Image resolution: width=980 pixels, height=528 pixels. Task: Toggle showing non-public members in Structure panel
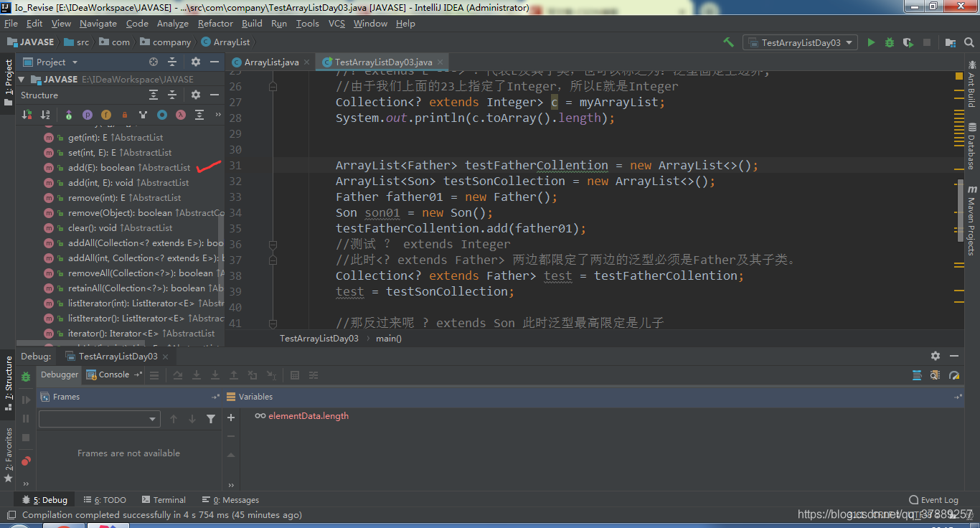[x=126, y=115]
